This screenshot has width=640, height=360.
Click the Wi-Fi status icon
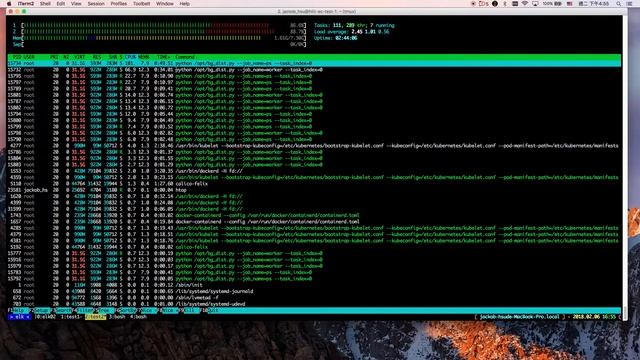[524, 4]
